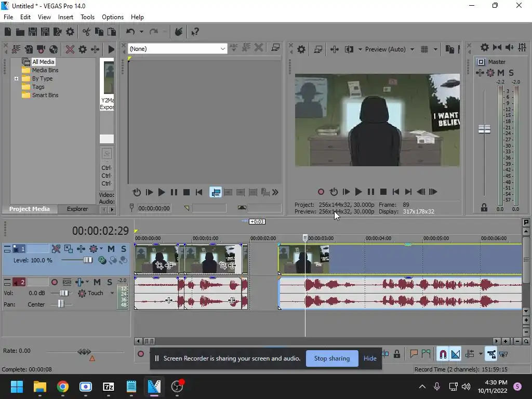Click the Insert Region icon on bottom toolbar
Image resolution: width=532 pixels, height=399 pixels.
pyautogui.click(x=426, y=354)
